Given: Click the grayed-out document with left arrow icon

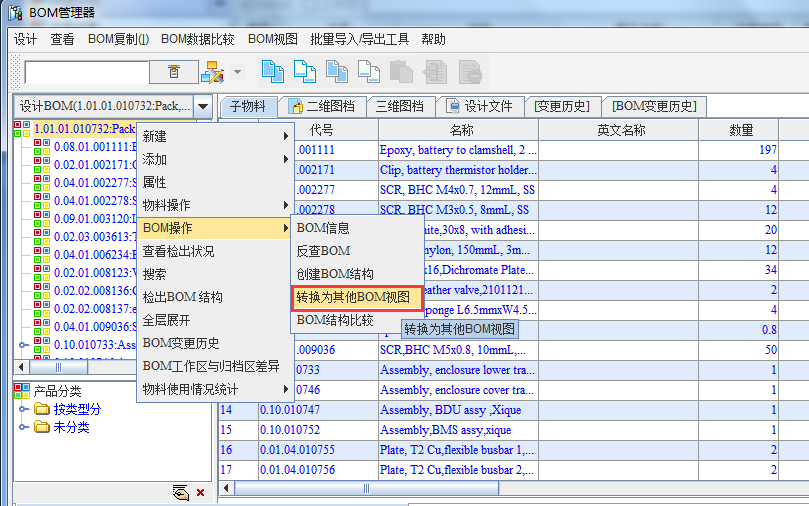Looking at the screenshot, I should [x=436, y=72].
